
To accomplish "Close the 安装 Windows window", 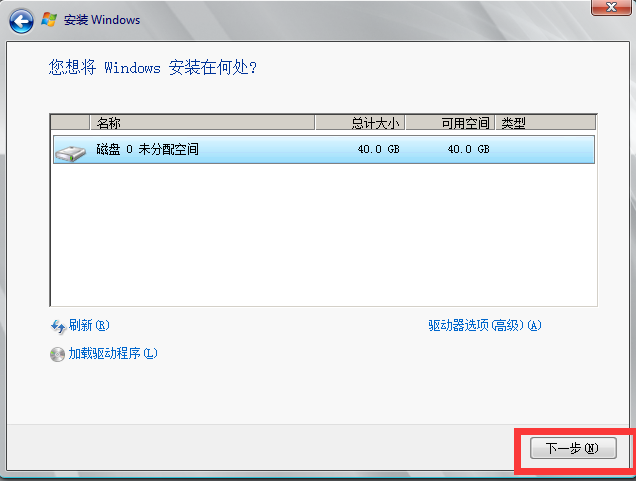I will click(611, 7).
